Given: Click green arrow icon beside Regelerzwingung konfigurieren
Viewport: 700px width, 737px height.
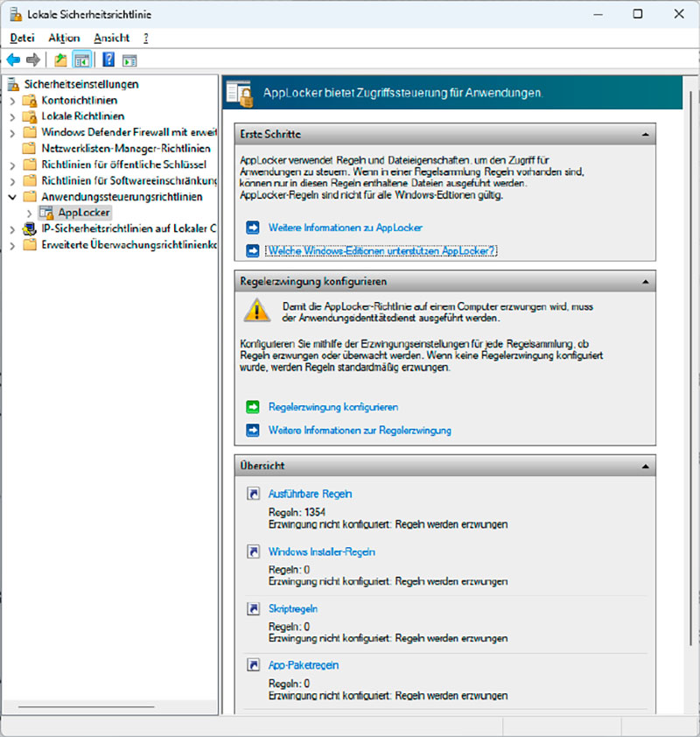Looking at the screenshot, I should click(253, 408).
